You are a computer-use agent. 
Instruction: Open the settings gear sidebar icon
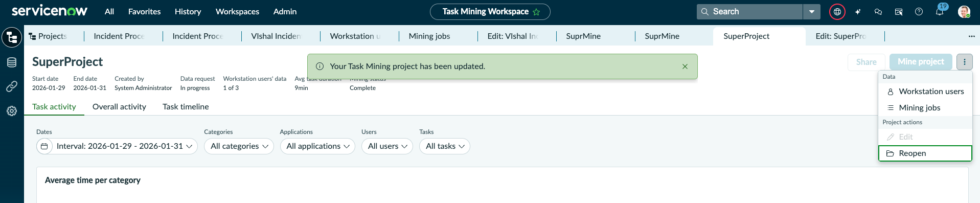pos(12,111)
